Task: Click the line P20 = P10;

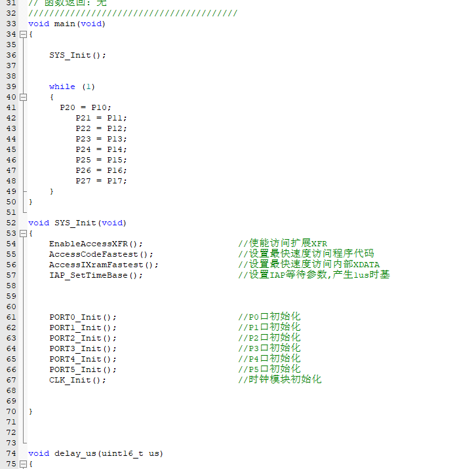Action: (x=85, y=107)
